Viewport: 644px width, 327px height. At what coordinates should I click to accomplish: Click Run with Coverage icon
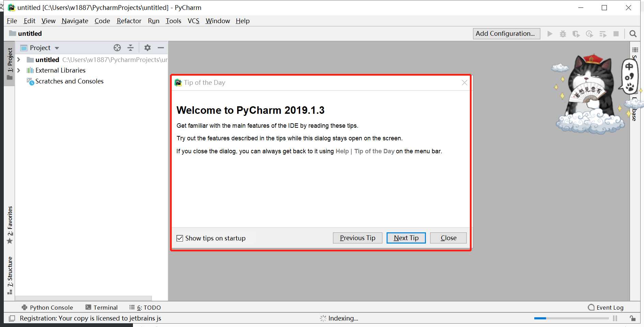(576, 34)
